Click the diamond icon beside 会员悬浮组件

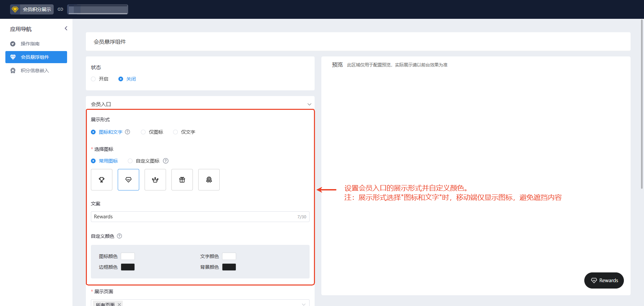[x=13, y=57]
